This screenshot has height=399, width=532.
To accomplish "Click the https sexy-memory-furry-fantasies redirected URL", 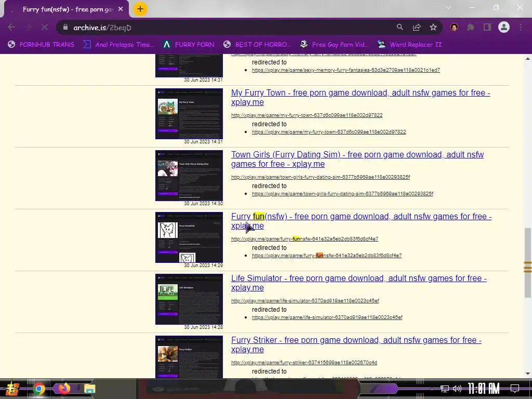I will pyautogui.click(x=345, y=70).
